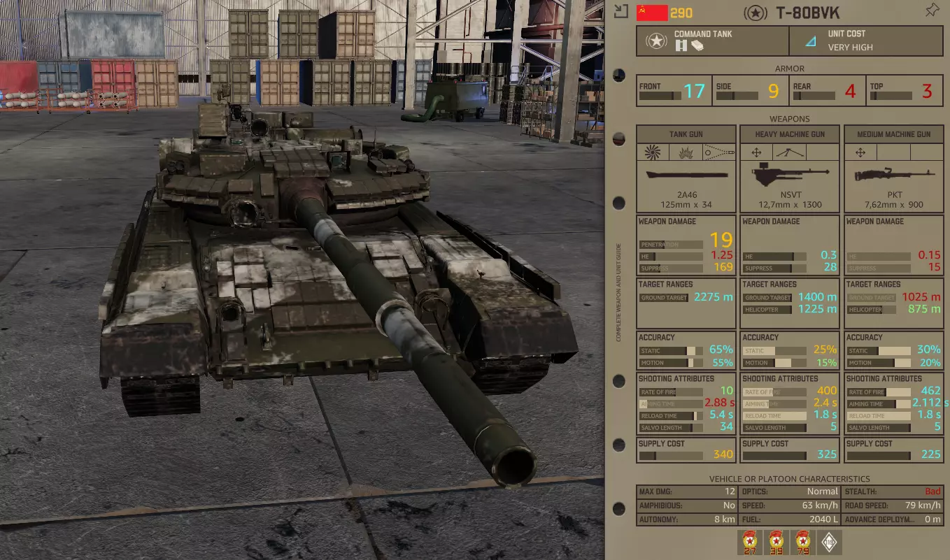Click the Front armor bar
Image resolution: width=950 pixels, height=560 pixels.
(660, 96)
